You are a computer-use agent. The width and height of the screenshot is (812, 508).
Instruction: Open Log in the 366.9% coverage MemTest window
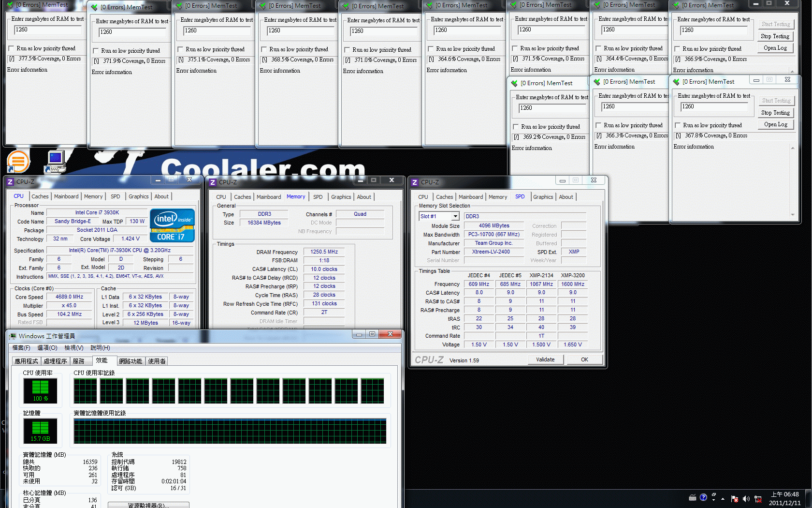775,48
